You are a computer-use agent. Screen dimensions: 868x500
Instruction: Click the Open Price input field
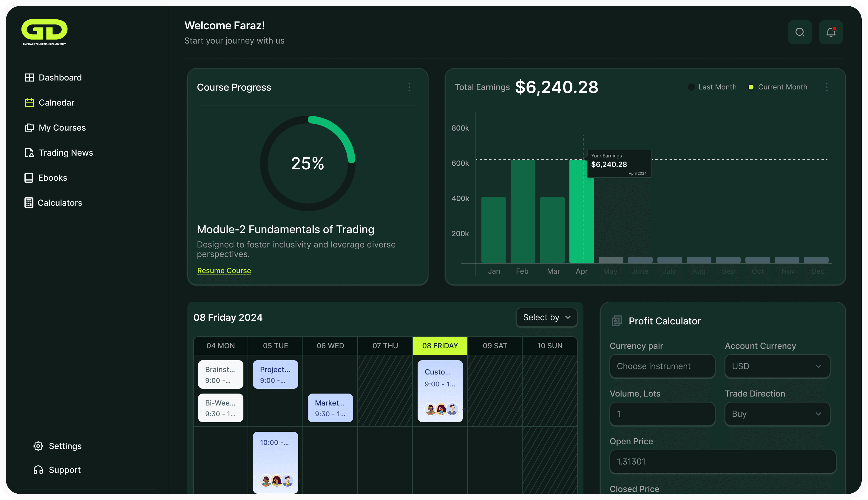point(722,462)
